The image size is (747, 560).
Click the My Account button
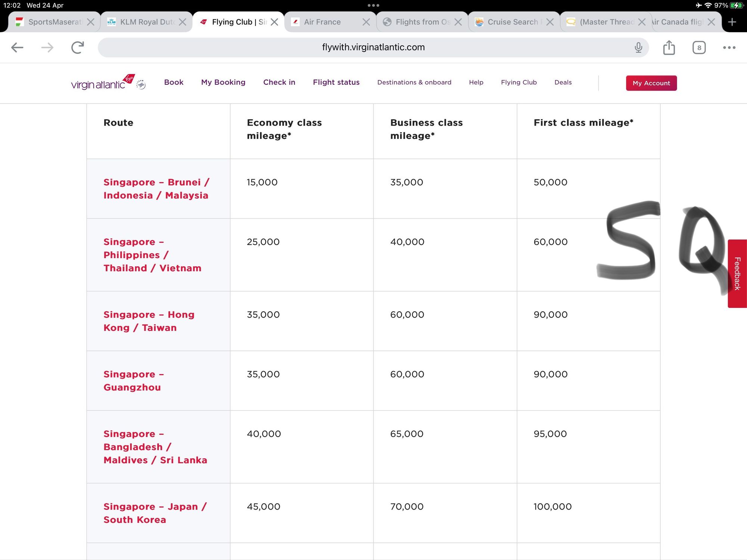point(651,83)
